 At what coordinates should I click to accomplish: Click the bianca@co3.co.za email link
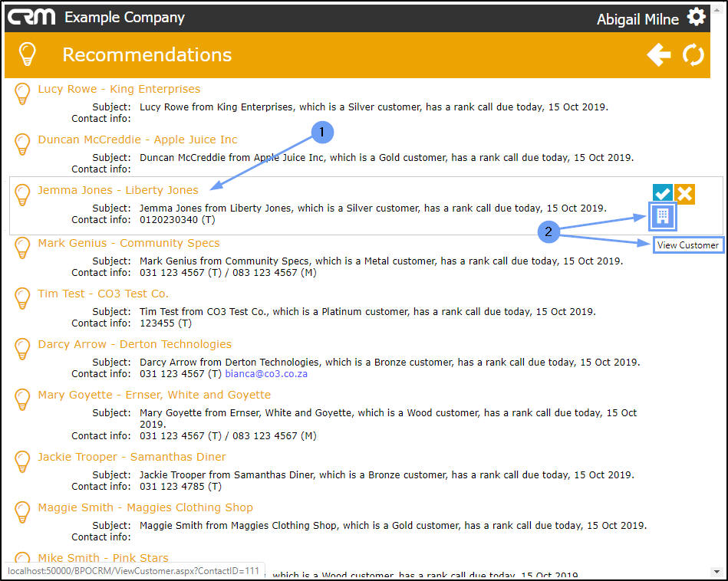tap(266, 373)
